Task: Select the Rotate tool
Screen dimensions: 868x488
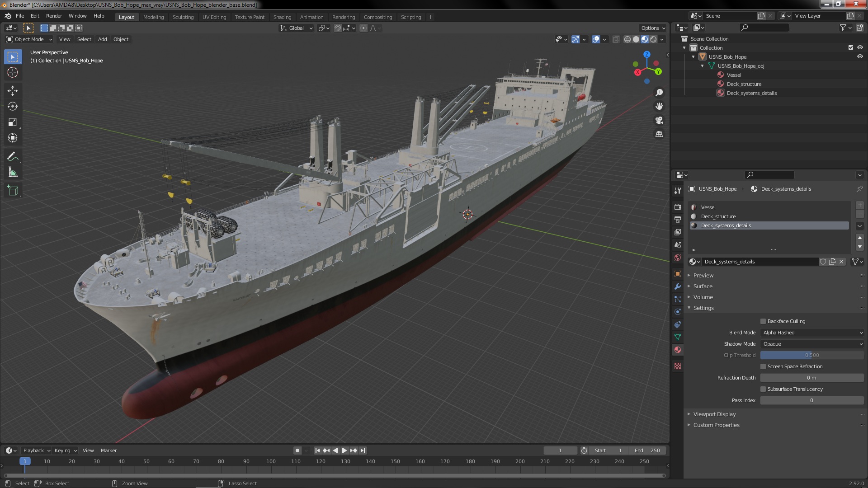Action: pos(13,107)
